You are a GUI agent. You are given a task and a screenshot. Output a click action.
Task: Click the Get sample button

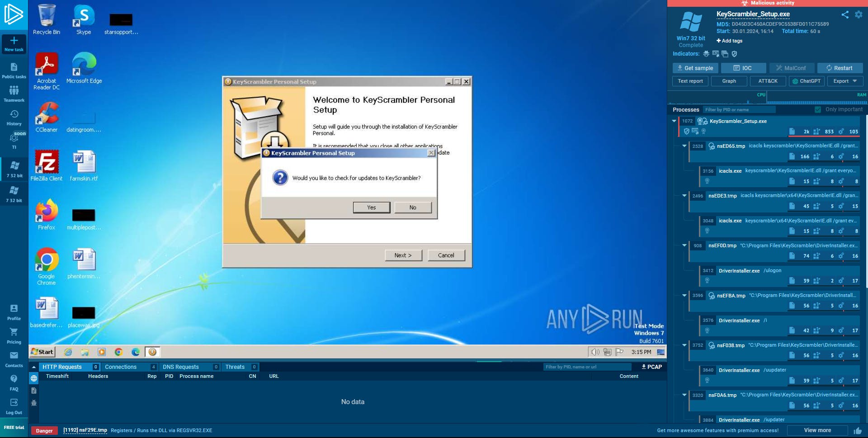tap(695, 68)
